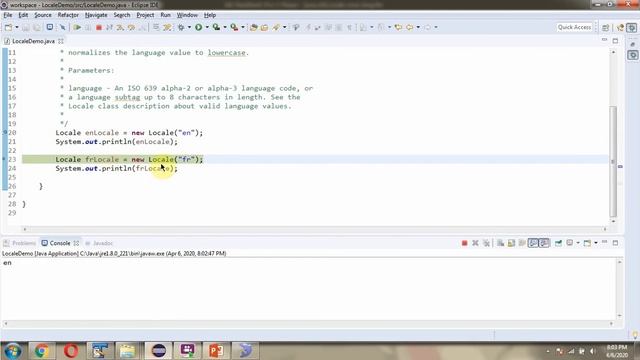Go to previous annotation icon

pyautogui.click(x=381, y=27)
